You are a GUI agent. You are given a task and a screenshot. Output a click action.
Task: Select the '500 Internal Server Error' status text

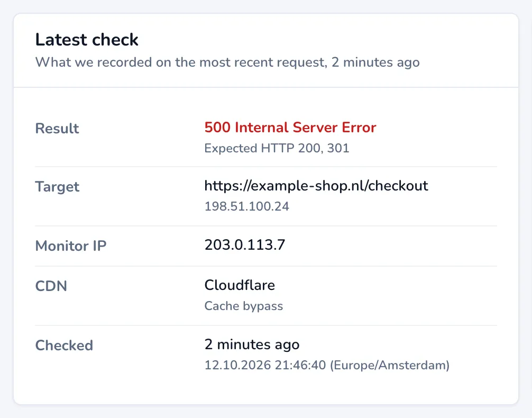pyautogui.click(x=290, y=128)
